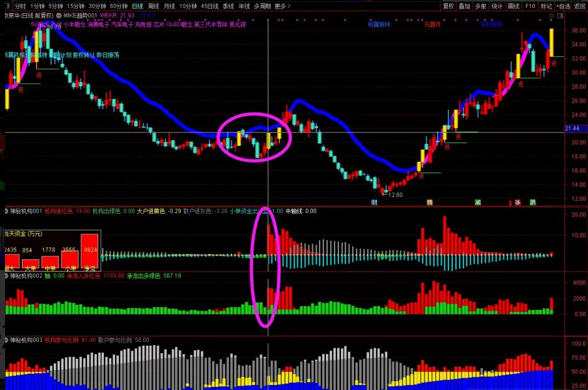Open the 多周期 multi-period option
This screenshot has height=390, width=588.
point(262,6)
